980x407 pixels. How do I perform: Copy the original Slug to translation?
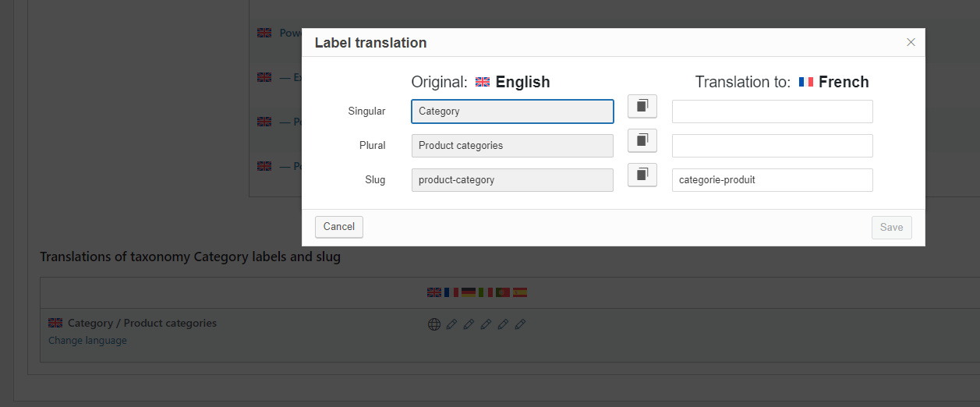point(642,175)
